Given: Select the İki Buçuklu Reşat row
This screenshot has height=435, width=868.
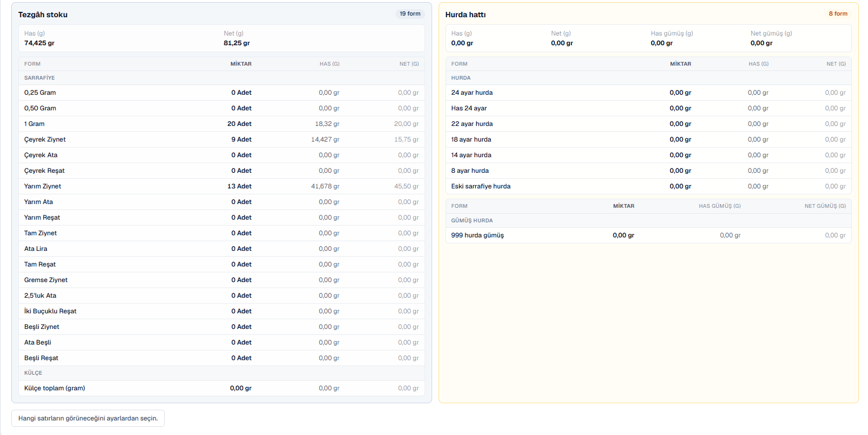Looking at the screenshot, I should pos(222,311).
